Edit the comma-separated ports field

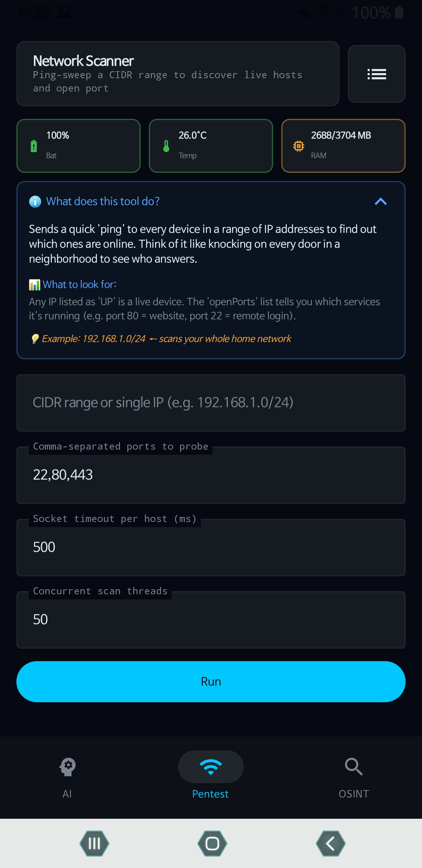tap(211, 475)
